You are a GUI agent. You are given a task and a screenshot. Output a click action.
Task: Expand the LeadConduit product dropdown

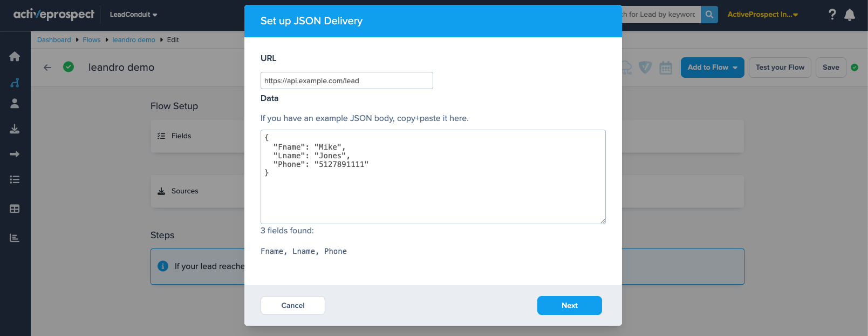133,15
